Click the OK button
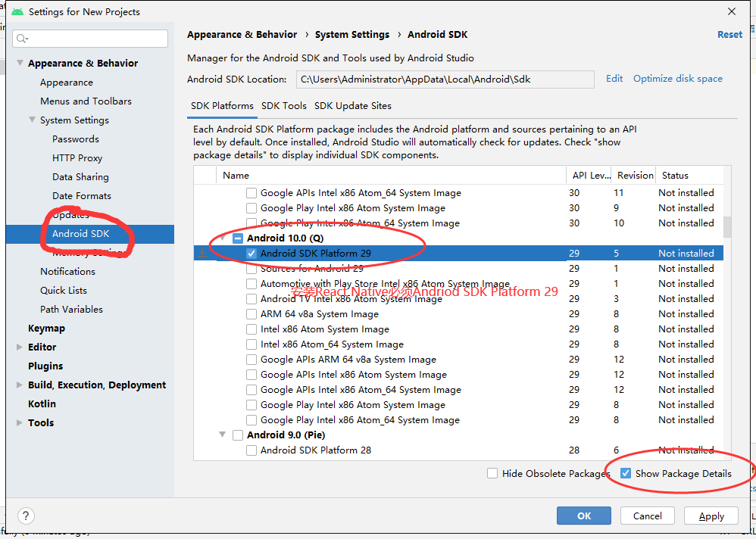 tap(584, 516)
